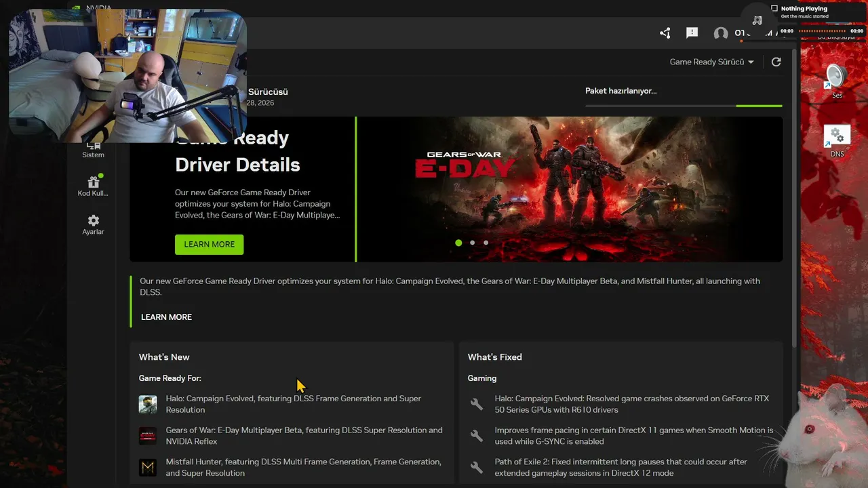Click the LEARN MORE link below the banner

click(166, 317)
